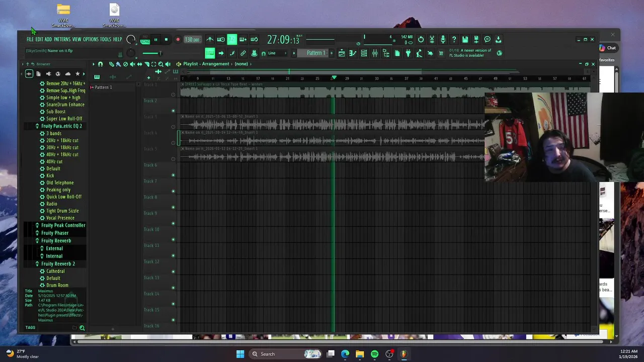Select the playlist delete tool
This screenshot has height=362, width=644.
(126, 64)
